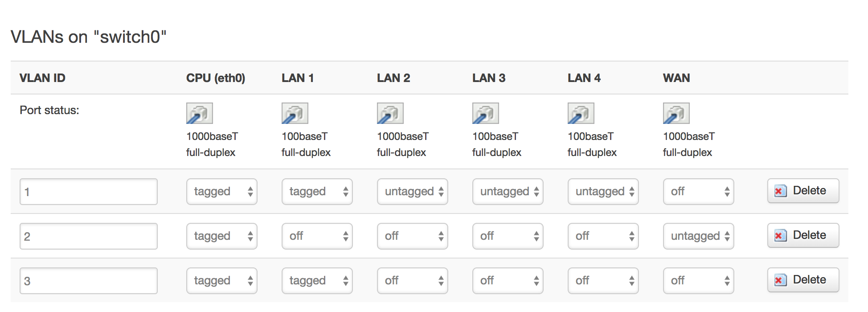Open CPU tagging dropdown for VLAN 2
This screenshot has width=868, height=312.
point(221,236)
